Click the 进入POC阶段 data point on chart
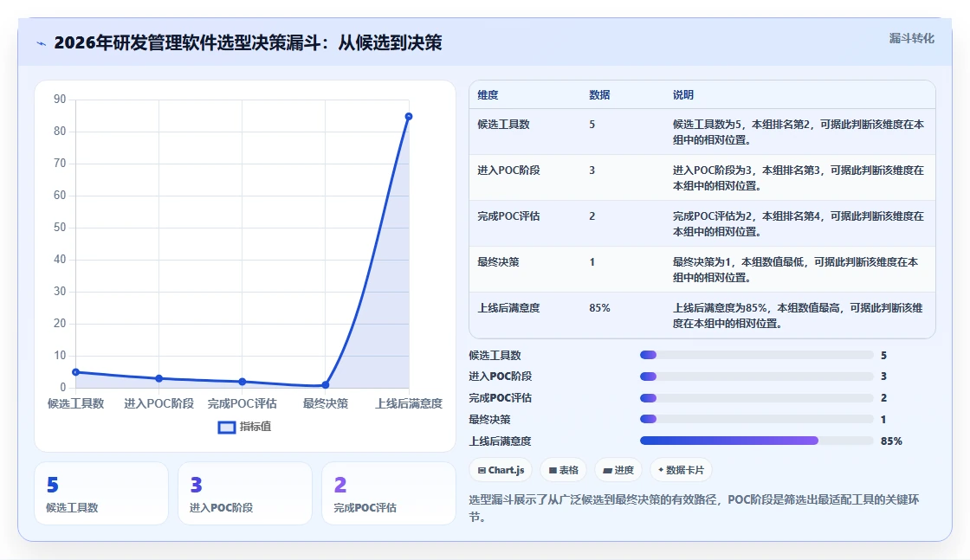 159,378
